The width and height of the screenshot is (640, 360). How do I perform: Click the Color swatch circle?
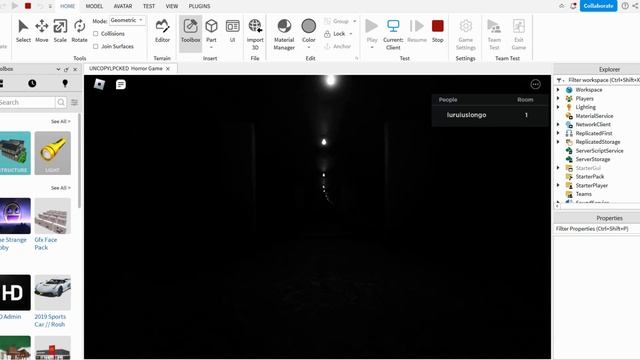click(309, 26)
